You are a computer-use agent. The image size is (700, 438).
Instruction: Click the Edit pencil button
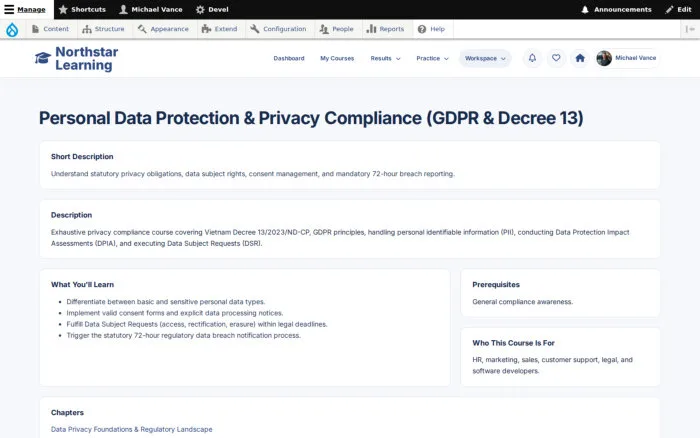pos(678,9)
